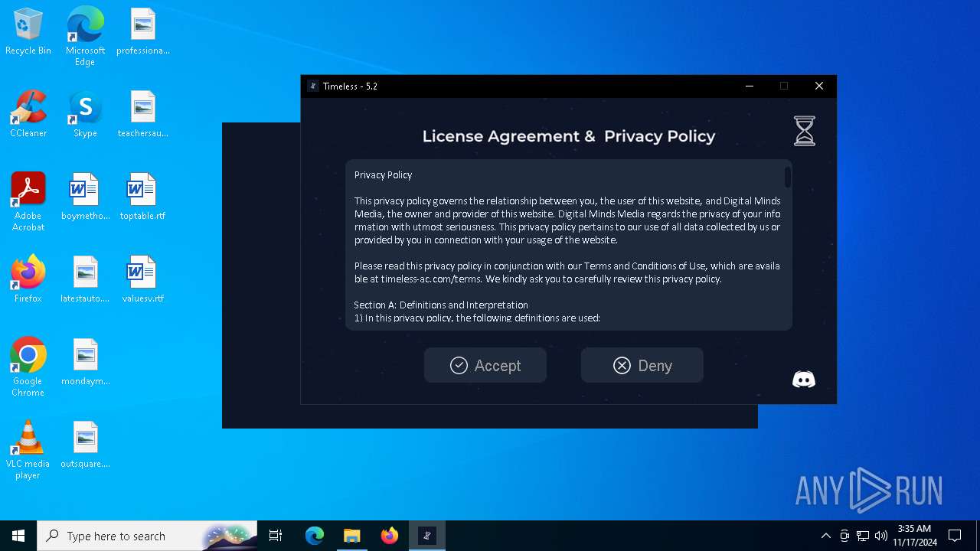Select the Skype desktop shortcut

click(85, 115)
